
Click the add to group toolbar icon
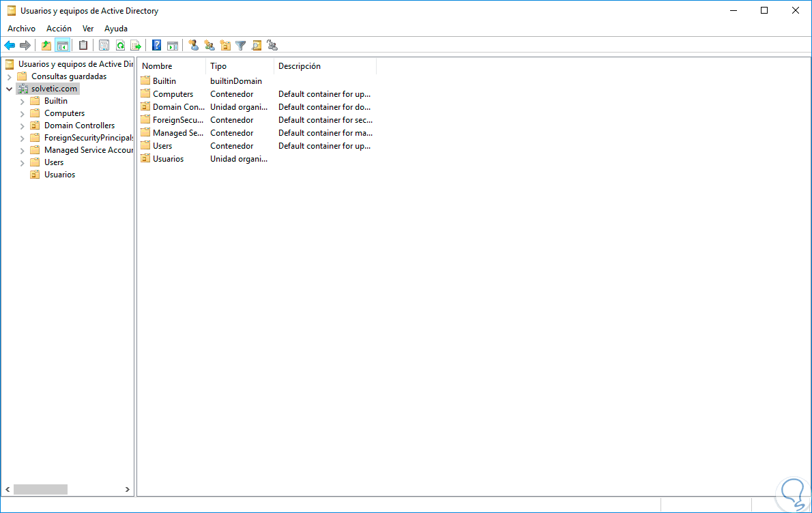(272, 46)
